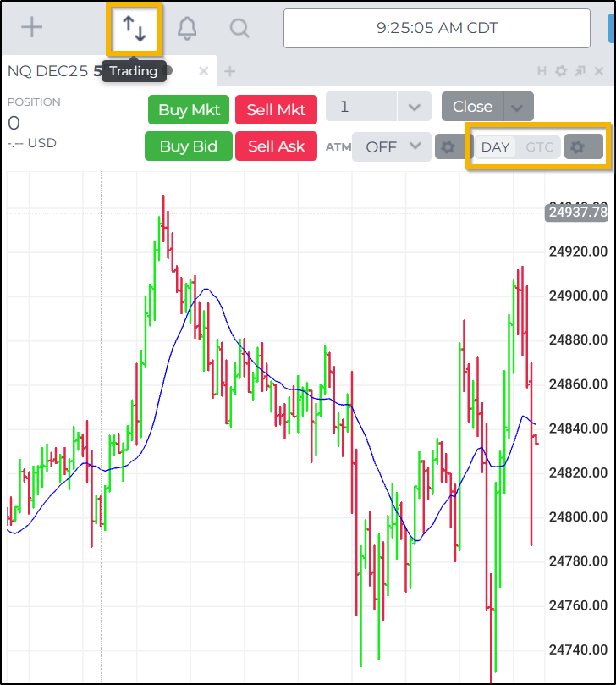This screenshot has width=616, height=685.
Task: Click the 24860.00 price axis label
Action: 578,384
